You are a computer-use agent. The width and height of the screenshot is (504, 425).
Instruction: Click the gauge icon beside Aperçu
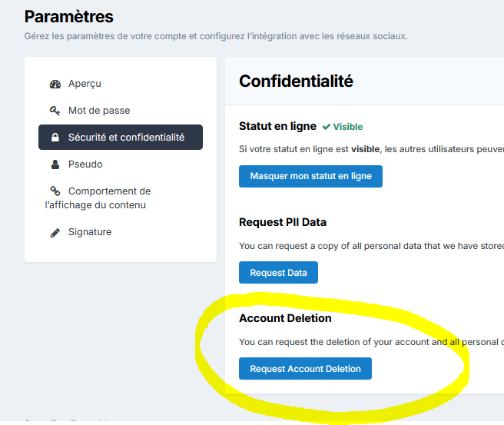pos(55,84)
